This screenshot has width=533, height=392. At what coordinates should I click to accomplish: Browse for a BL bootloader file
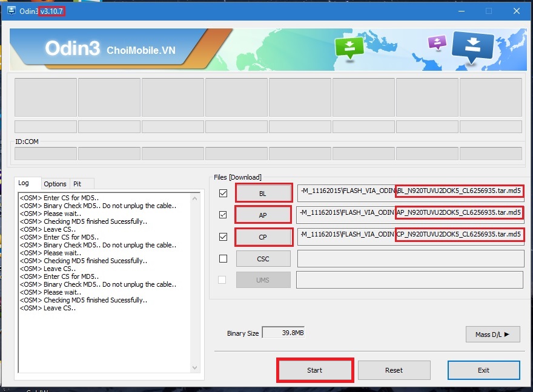[263, 194]
